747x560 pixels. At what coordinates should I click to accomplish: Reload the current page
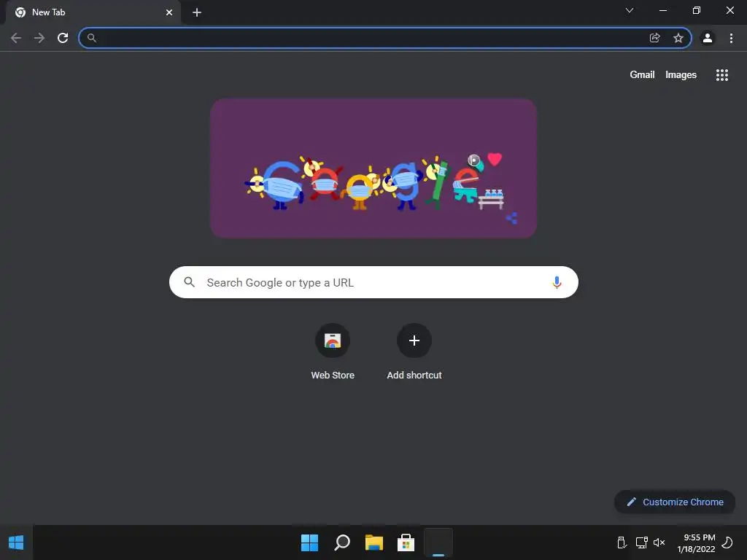pos(63,38)
